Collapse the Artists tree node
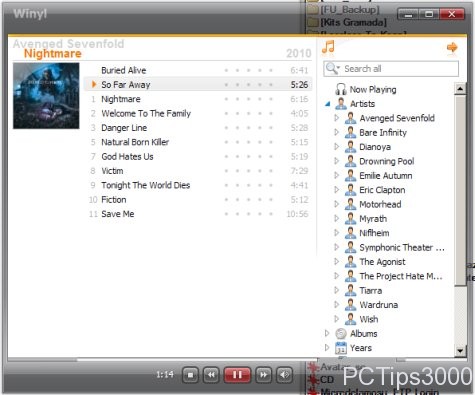This screenshot has width=475, height=395. click(328, 104)
